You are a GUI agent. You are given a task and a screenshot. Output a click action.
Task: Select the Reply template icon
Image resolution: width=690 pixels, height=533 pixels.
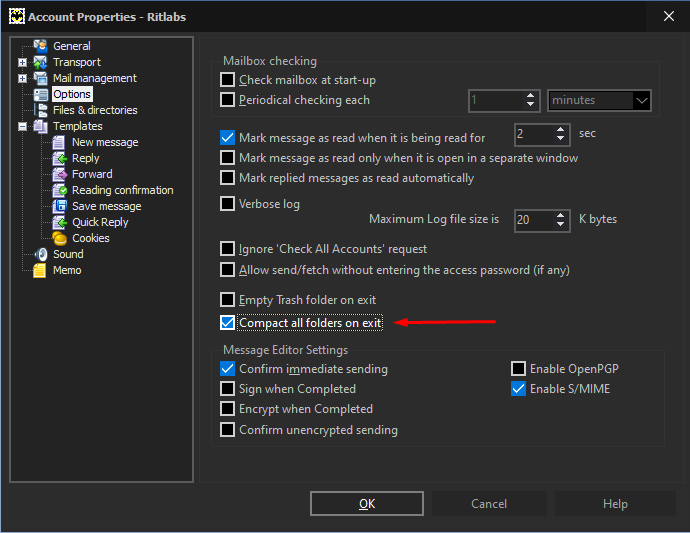pyautogui.click(x=59, y=158)
